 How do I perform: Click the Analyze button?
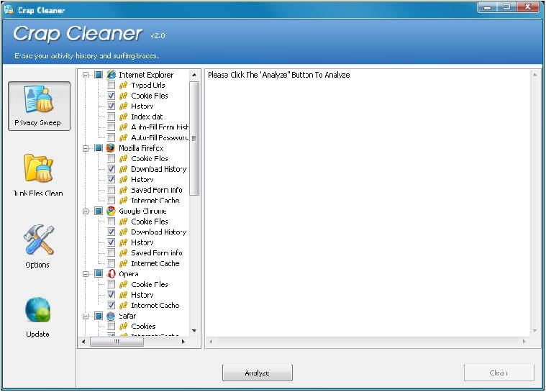[x=258, y=373]
